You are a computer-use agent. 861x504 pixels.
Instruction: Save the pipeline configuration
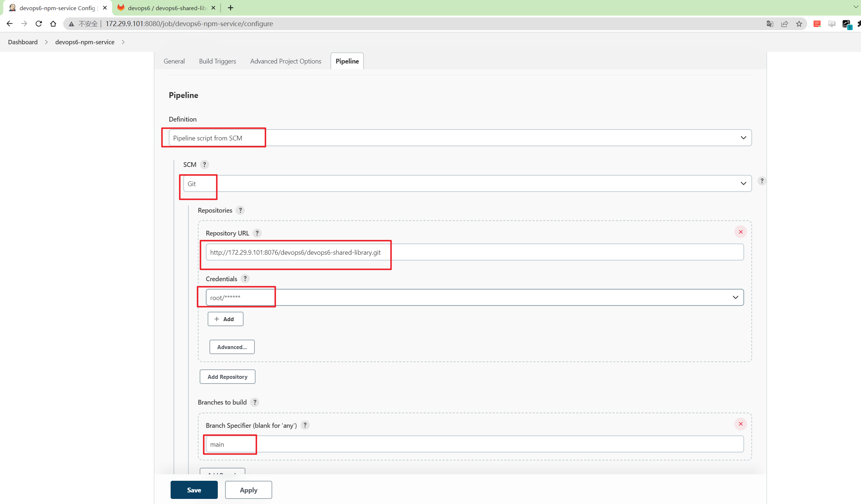pyautogui.click(x=194, y=490)
